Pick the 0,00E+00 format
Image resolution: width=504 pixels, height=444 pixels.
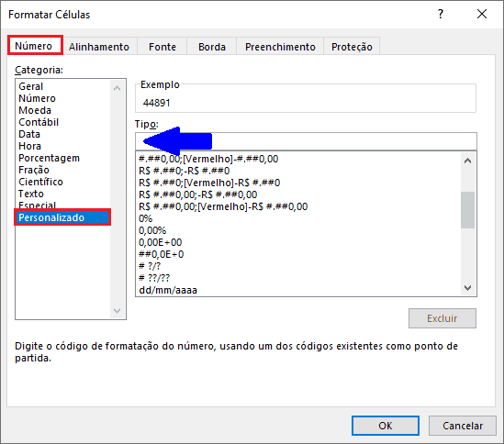click(x=298, y=242)
